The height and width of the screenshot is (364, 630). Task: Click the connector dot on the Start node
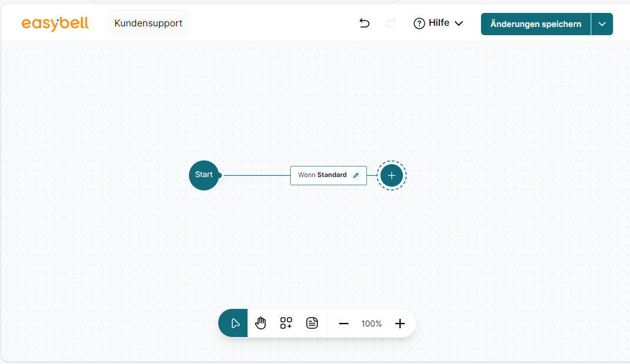click(x=219, y=175)
